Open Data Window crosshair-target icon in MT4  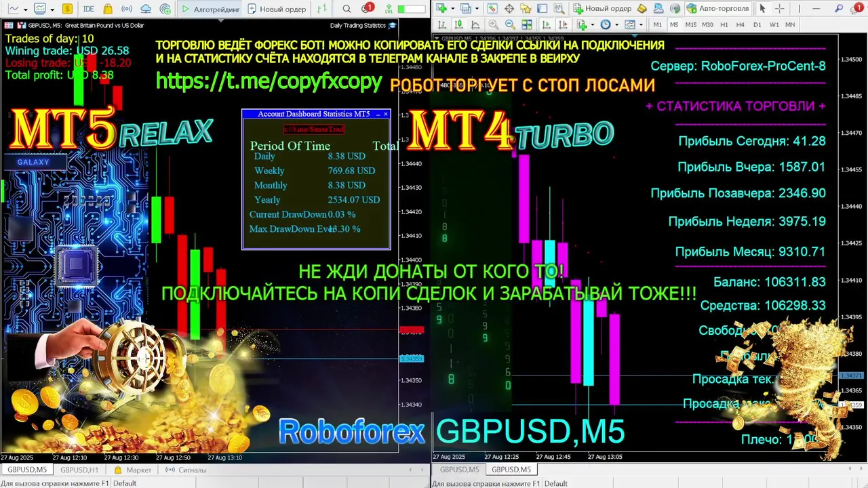pyautogui.click(x=509, y=9)
